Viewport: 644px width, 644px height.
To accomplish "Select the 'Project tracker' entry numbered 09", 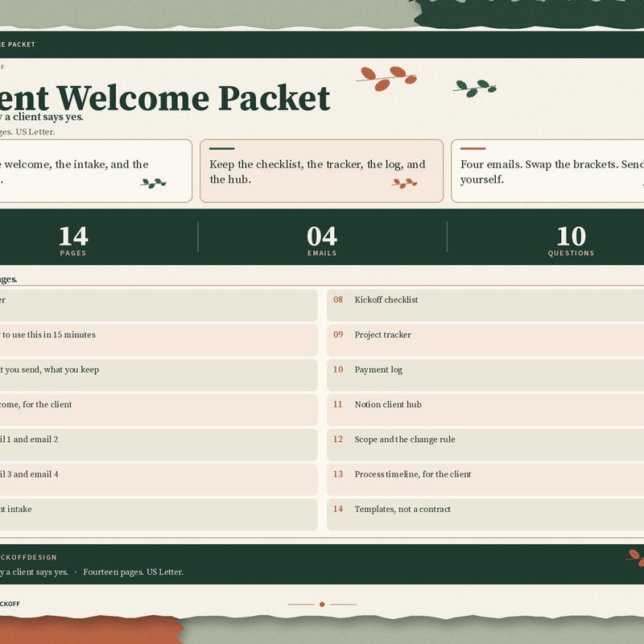I will click(485, 340).
